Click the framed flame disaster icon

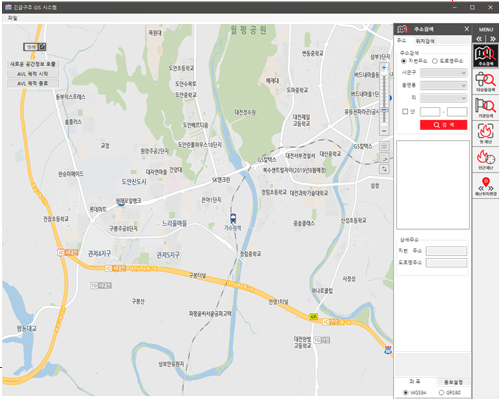pyautogui.click(x=485, y=133)
